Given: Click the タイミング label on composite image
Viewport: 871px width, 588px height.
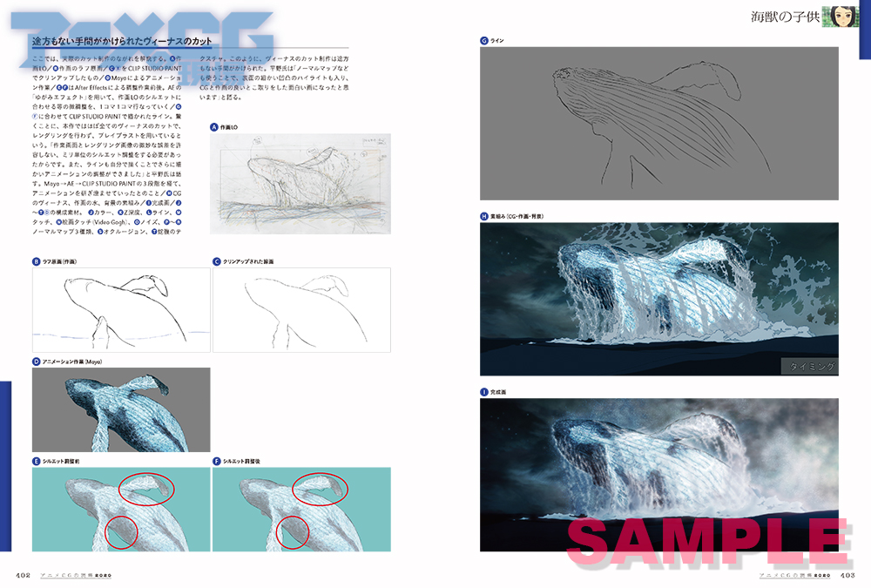Looking at the screenshot, I should (808, 367).
